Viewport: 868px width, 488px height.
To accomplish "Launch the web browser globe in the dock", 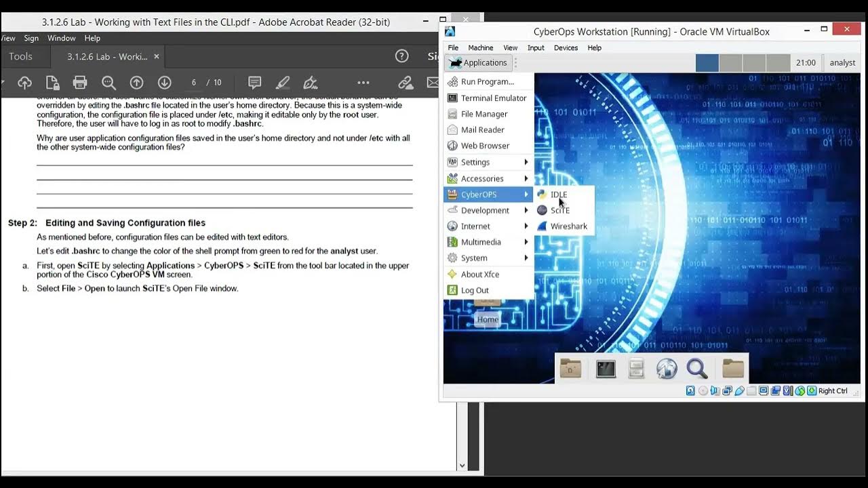I will (667, 368).
